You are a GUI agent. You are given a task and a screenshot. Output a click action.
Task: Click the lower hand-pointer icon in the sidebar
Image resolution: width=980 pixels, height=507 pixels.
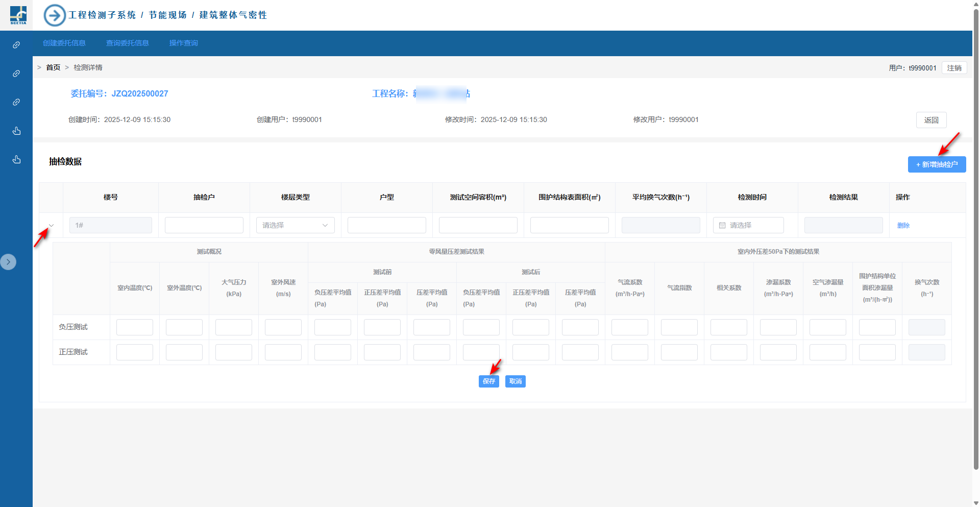click(x=16, y=160)
